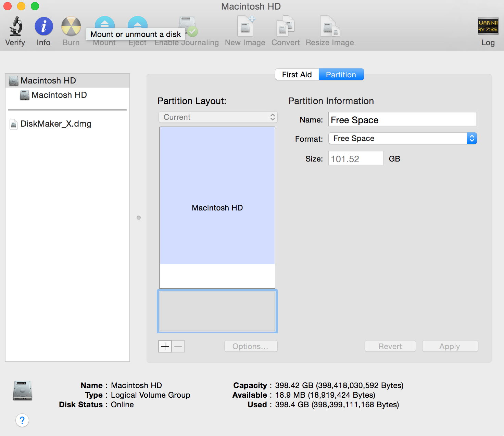Image resolution: width=504 pixels, height=436 pixels.
Task: Open the Partition Layout dropdown
Action: [218, 117]
